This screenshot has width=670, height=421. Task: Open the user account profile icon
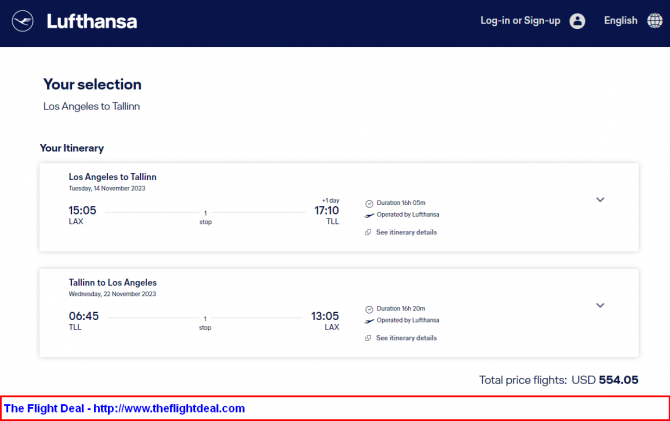577,21
